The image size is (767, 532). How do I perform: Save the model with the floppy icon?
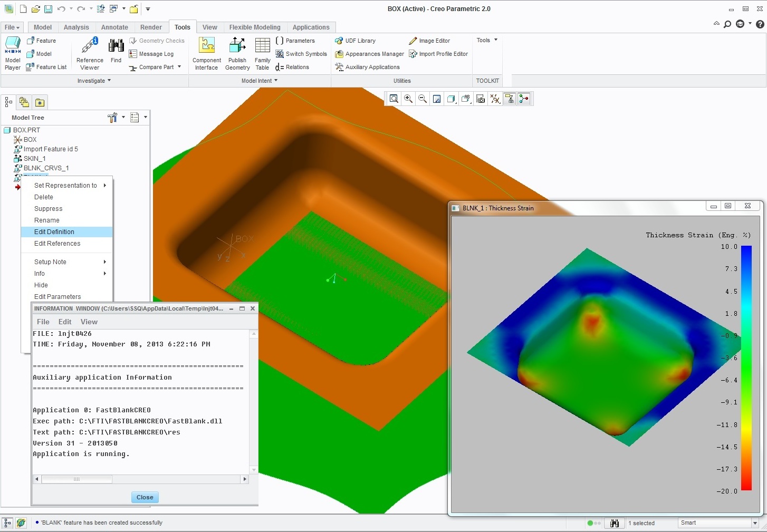[x=48, y=9]
